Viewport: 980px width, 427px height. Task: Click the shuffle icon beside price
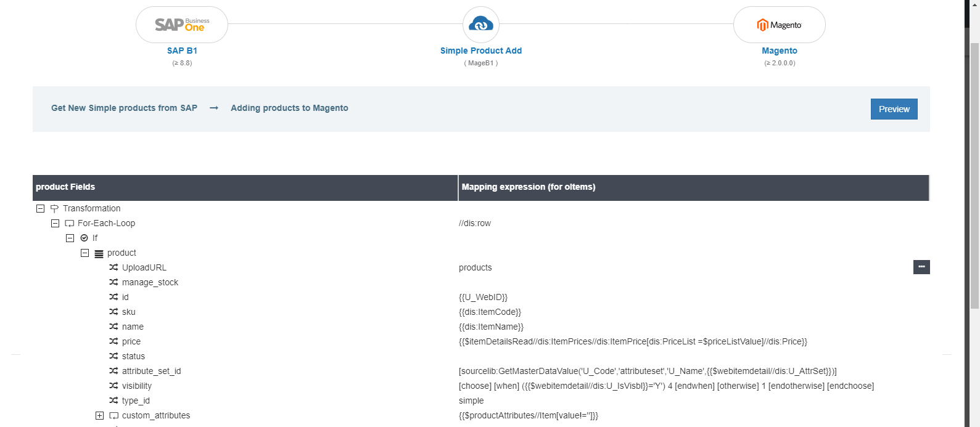[x=113, y=341]
